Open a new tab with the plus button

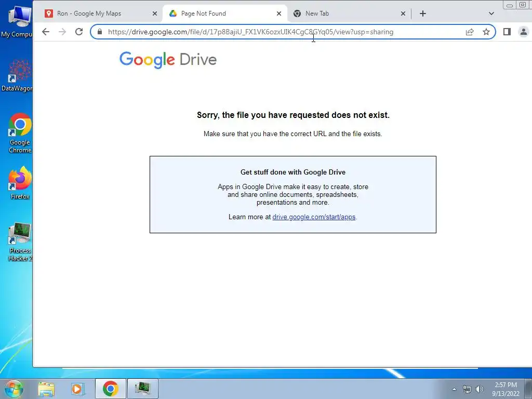(423, 14)
